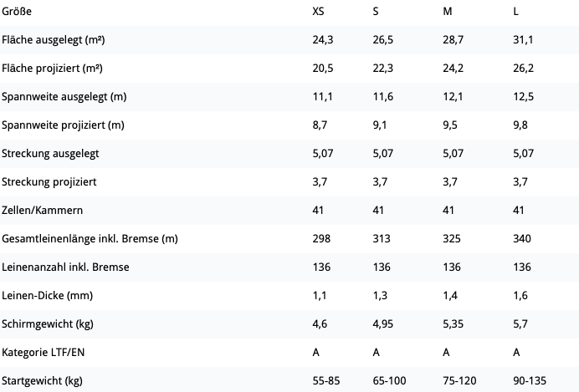Select the Streckung ausgelegt row label
This screenshot has width=579, height=392.
tap(50, 154)
